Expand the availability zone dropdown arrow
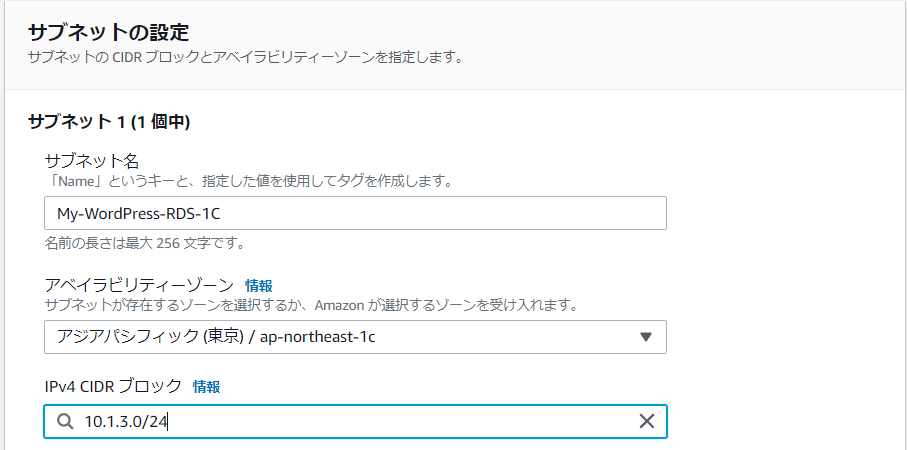Image resolution: width=907 pixels, height=450 pixels. click(646, 337)
